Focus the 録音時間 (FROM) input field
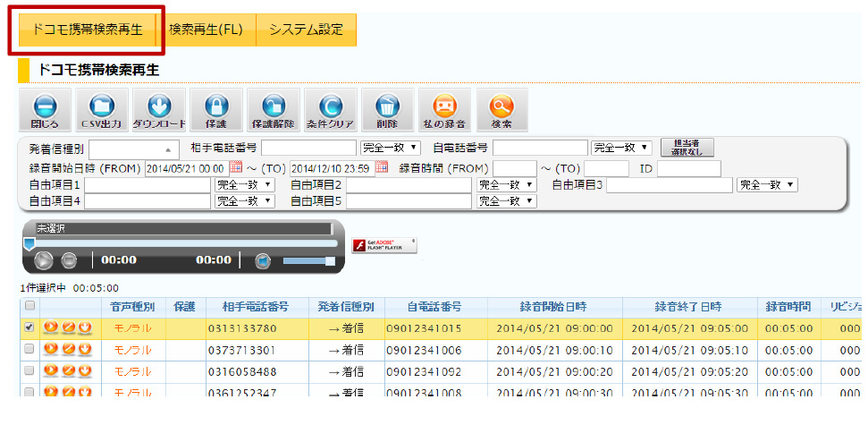 pyautogui.click(x=515, y=168)
